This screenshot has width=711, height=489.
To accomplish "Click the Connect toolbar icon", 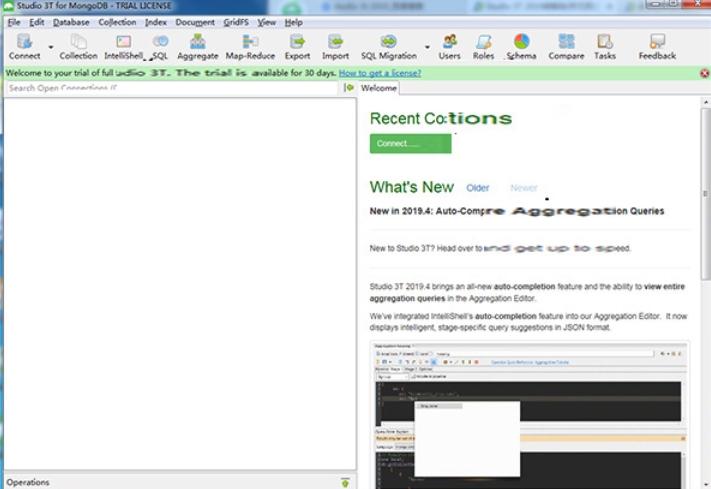I will pyautogui.click(x=23, y=46).
